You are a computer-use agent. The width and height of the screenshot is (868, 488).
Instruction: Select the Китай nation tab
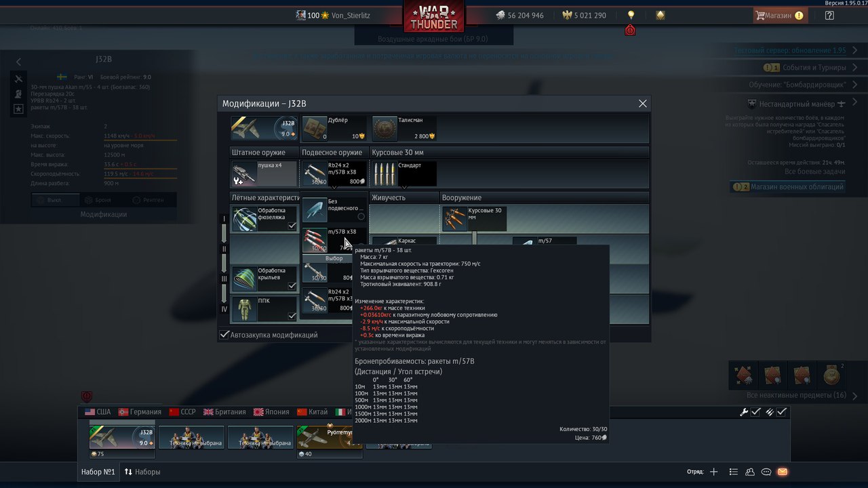coord(311,411)
